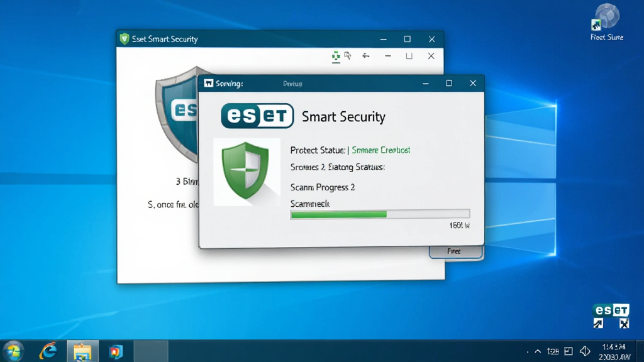Click the small icon in the scanning dialog title bar
Image resolution: width=644 pixels, height=362 pixels.
209,84
